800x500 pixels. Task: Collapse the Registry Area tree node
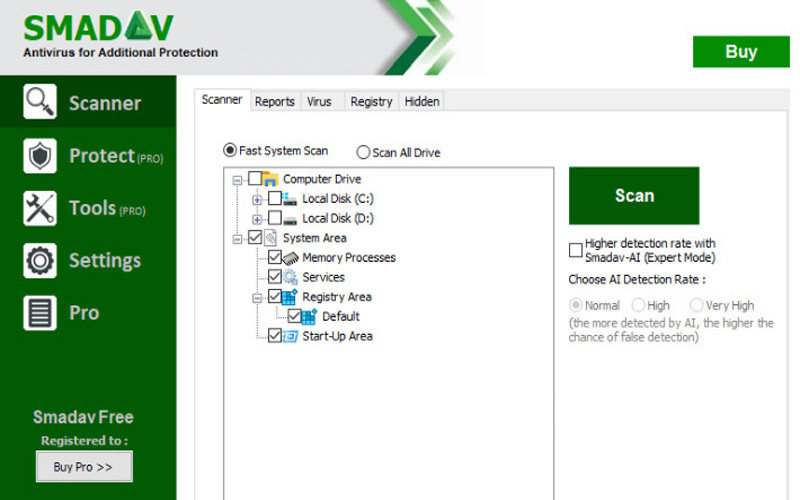click(257, 297)
